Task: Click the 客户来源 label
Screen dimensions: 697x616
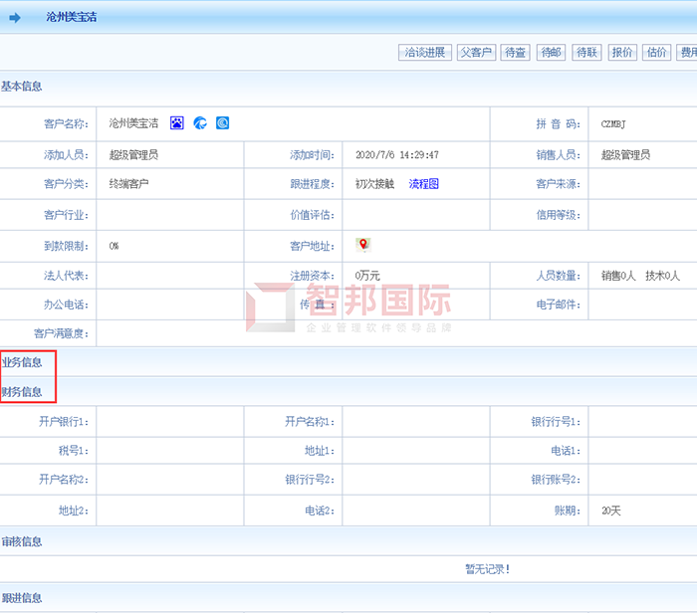Action: point(559,184)
